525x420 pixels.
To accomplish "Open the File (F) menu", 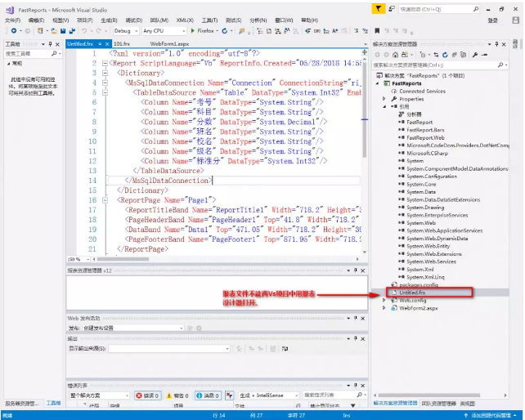I will [x=13, y=20].
